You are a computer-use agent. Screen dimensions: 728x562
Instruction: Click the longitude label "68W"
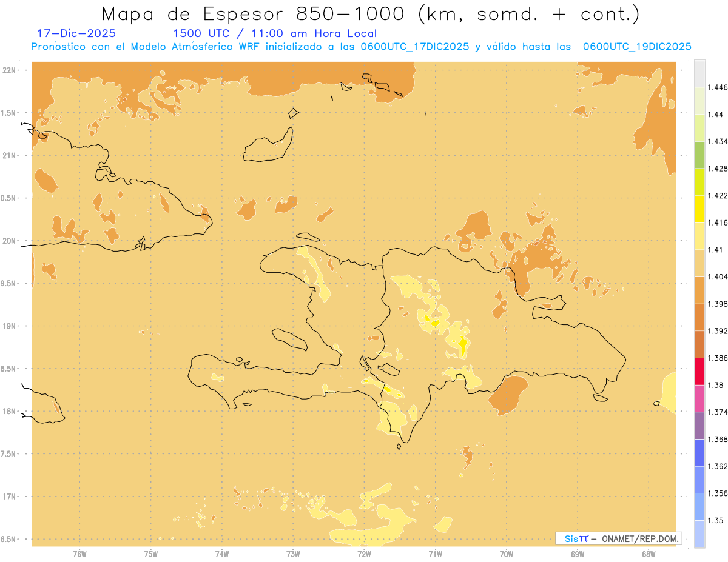649,554
